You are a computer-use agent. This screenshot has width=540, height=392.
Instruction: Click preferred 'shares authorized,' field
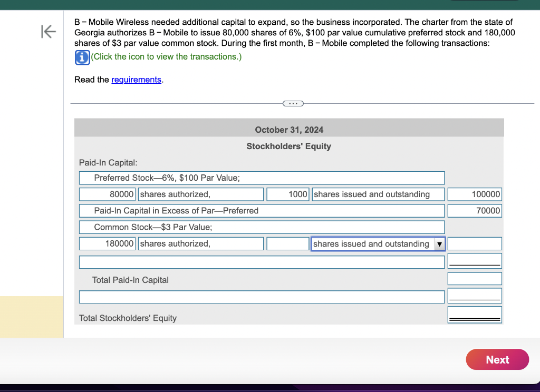[x=201, y=194]
